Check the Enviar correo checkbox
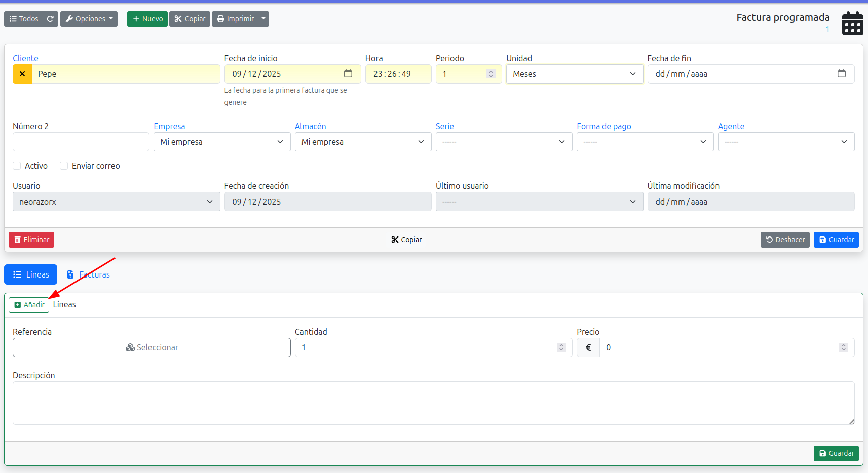Image resolution: width=868 pixels, height=473 pixels. (64, 166)
